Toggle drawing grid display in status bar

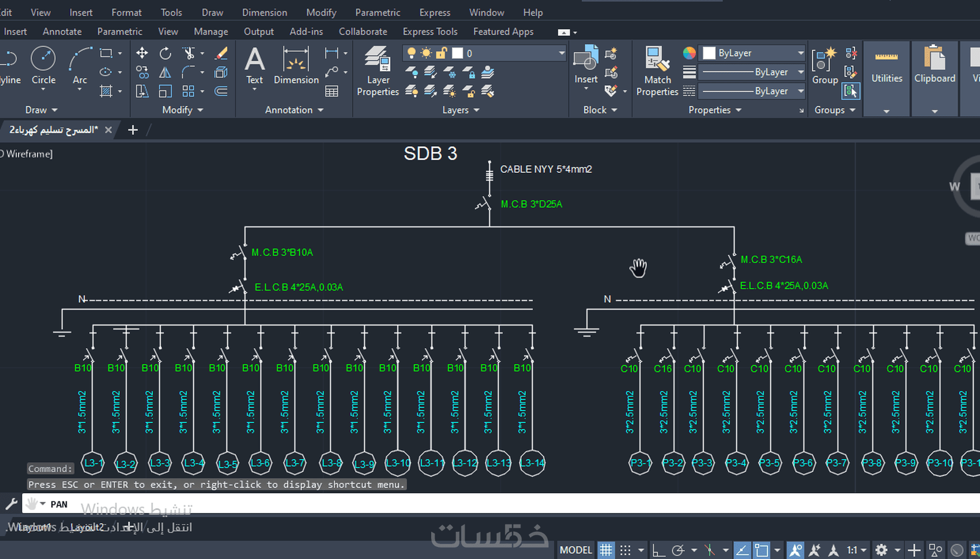point(606,550)
